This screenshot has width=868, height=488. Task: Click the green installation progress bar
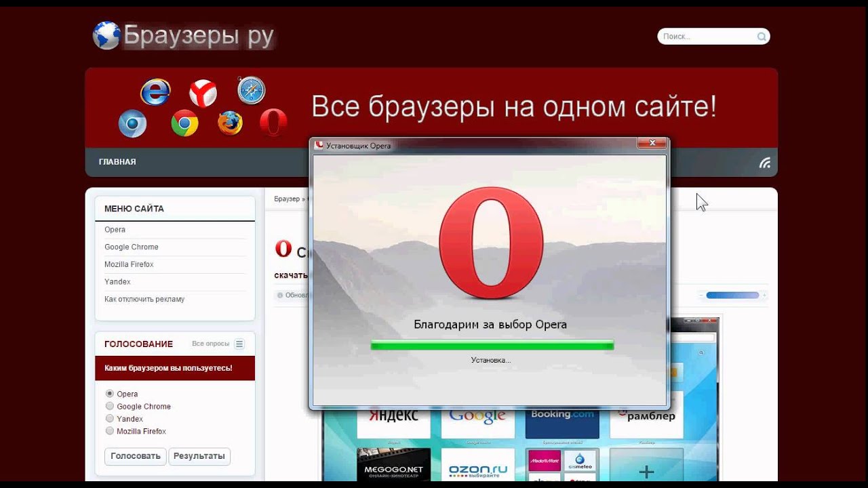point(492,345)
